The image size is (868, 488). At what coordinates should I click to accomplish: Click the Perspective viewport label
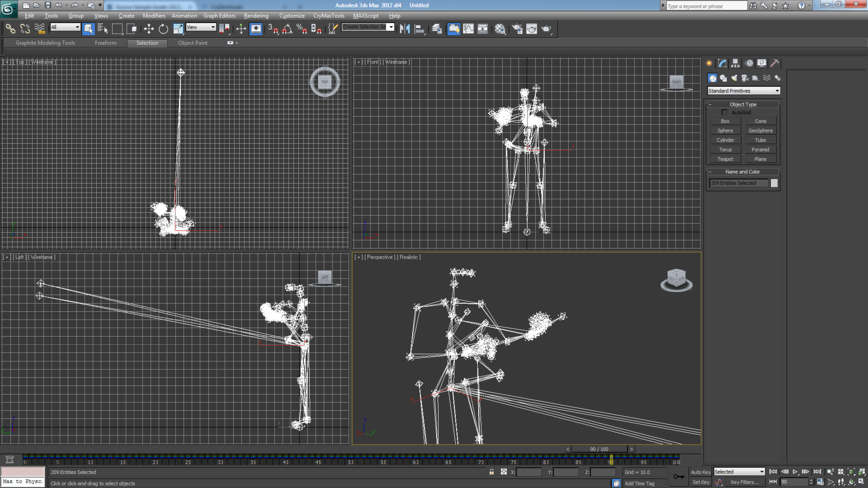click(x=380, y=257)
